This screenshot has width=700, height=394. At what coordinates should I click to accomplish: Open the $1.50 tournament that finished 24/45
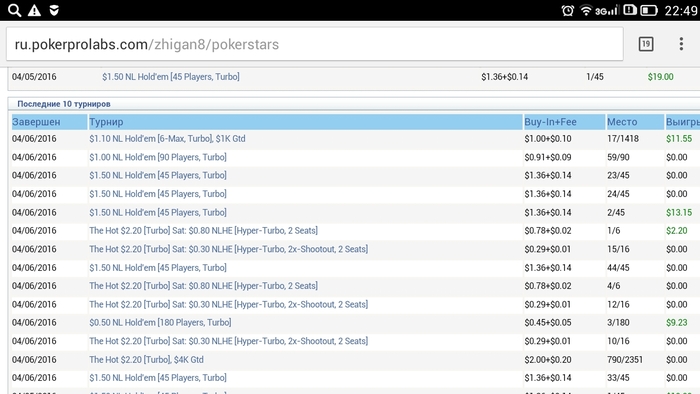[158, 194]
